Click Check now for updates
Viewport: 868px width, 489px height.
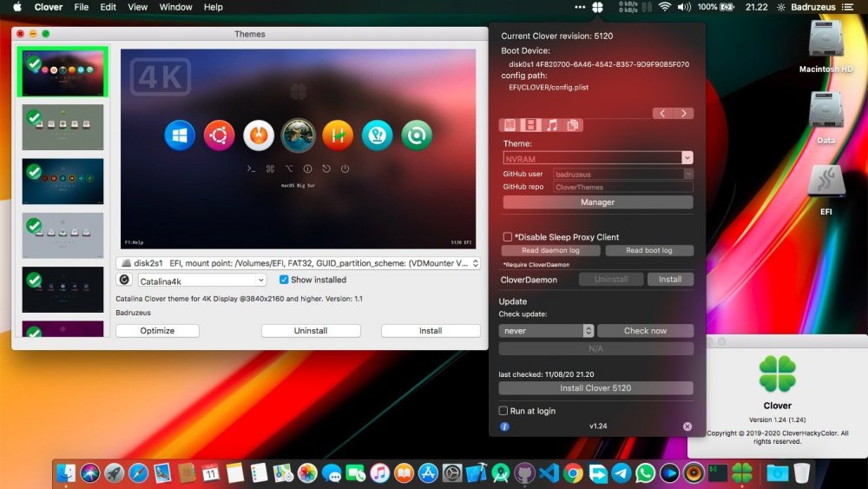click(x=645, y=331)
